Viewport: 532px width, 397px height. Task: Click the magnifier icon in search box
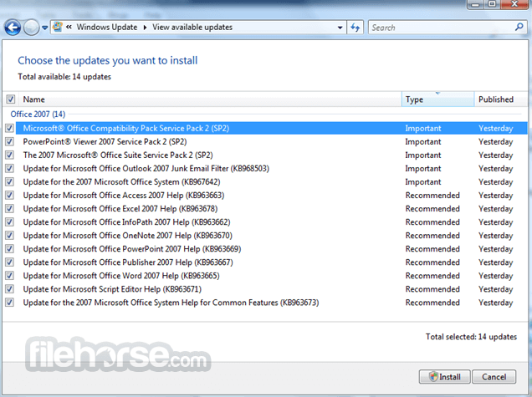tap(519, 28)
